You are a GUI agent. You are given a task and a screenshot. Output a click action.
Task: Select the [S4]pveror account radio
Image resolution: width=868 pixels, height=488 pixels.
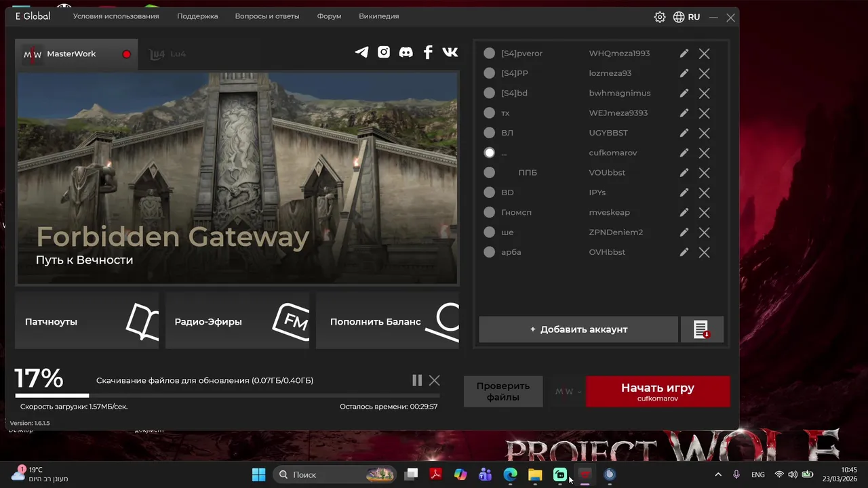(489, 53)
